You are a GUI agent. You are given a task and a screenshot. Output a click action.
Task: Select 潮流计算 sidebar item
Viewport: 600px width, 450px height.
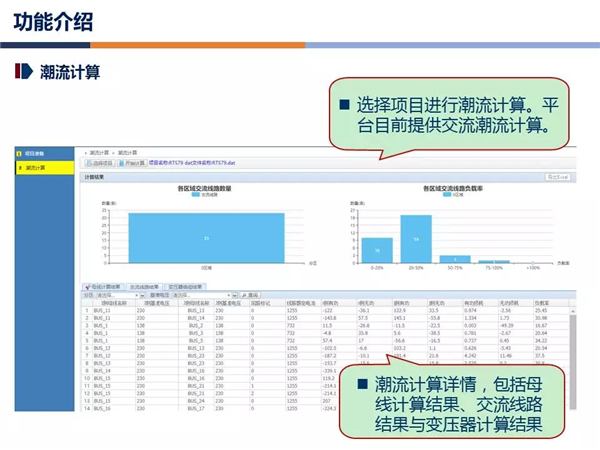[x=36, y=166]
